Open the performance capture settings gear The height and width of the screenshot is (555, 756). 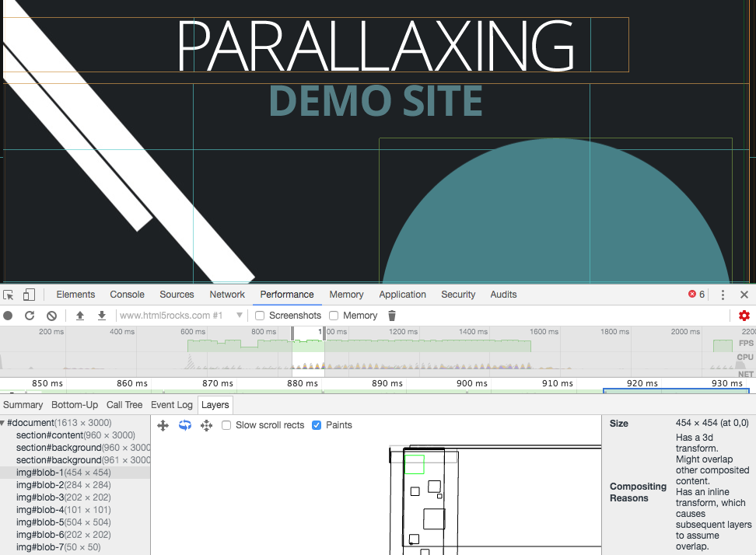point(744,316)
